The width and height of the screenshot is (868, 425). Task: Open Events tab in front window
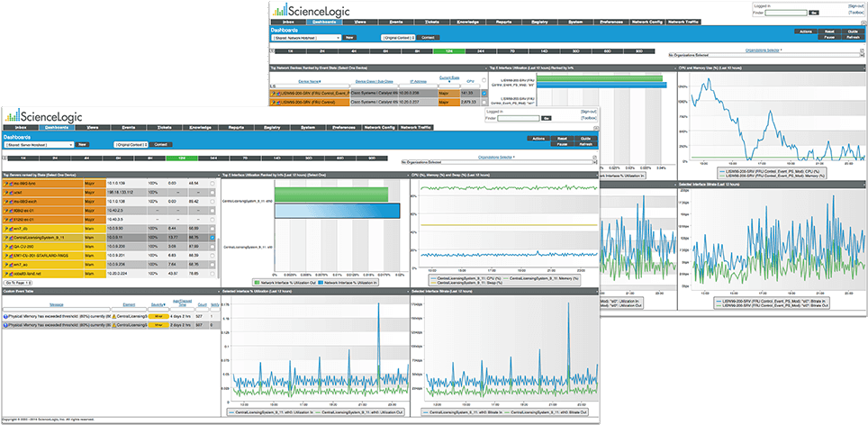tap(129, 127)
